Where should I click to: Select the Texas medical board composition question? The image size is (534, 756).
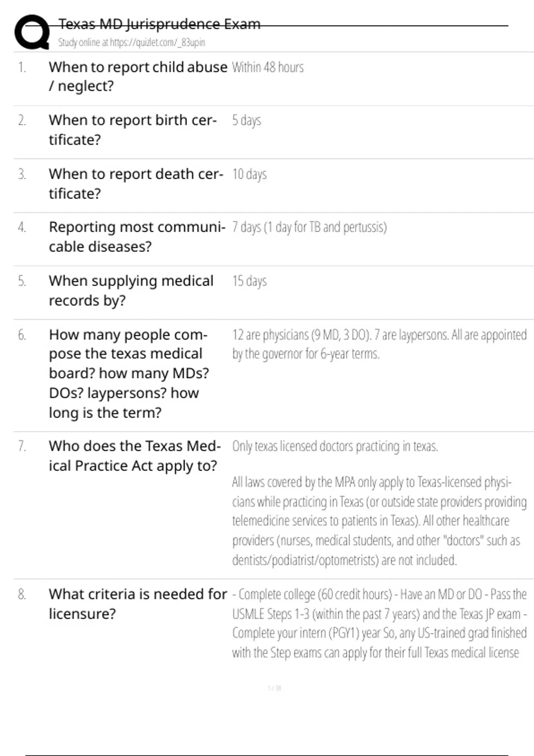coord(129,374)
